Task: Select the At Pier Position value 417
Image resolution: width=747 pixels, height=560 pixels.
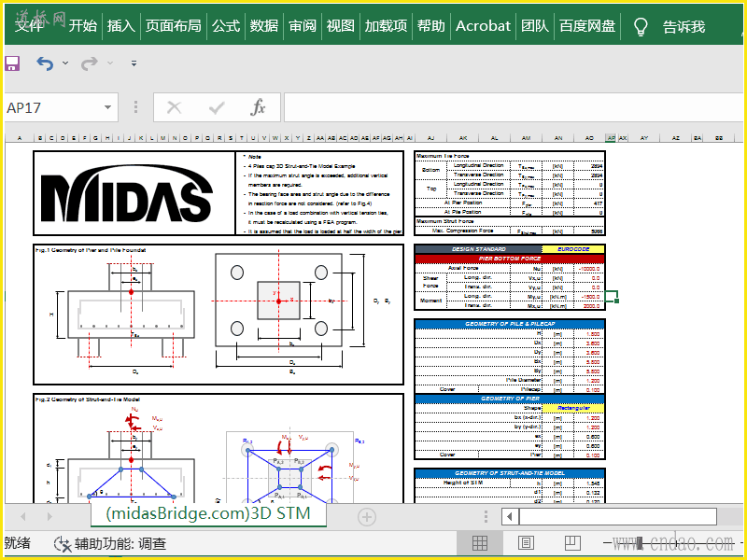Action: [589, 203]
